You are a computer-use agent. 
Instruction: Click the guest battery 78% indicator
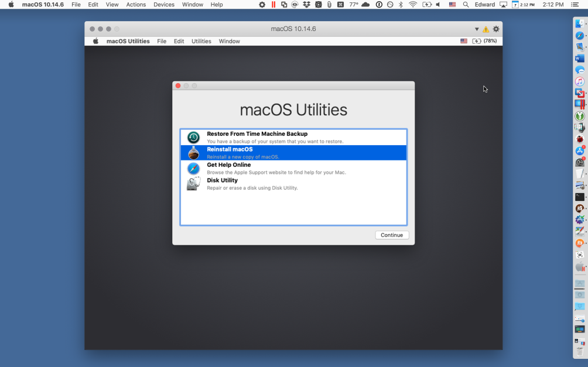pyautogui.click(x=484, y=41)
